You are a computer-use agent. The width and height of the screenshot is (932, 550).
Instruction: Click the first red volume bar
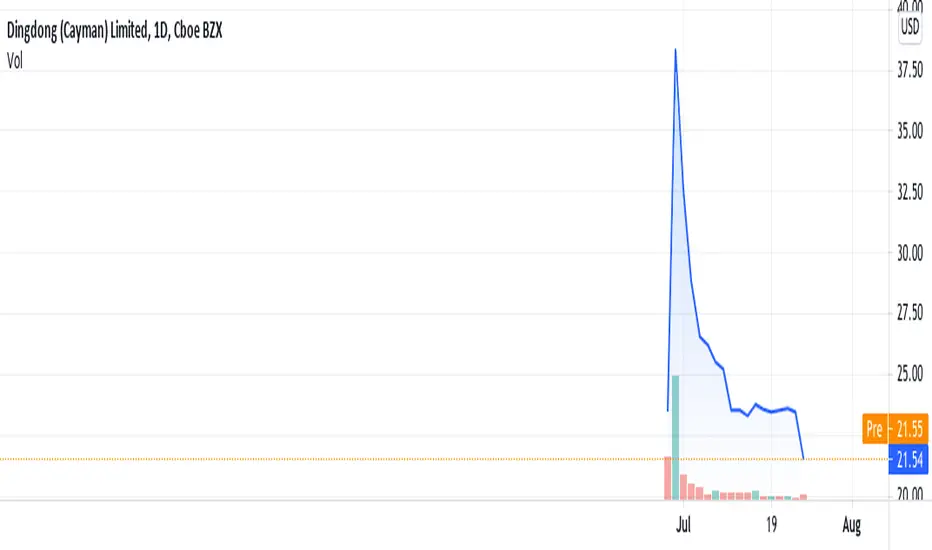pyautogui.click(x=667, y=478)
